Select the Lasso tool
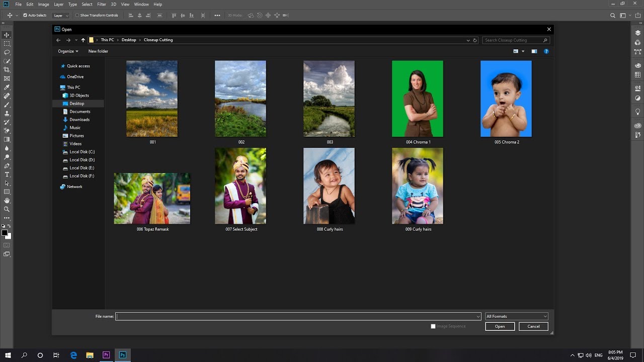The height and width of the screenshot is (362, 644). click(7, 52)
